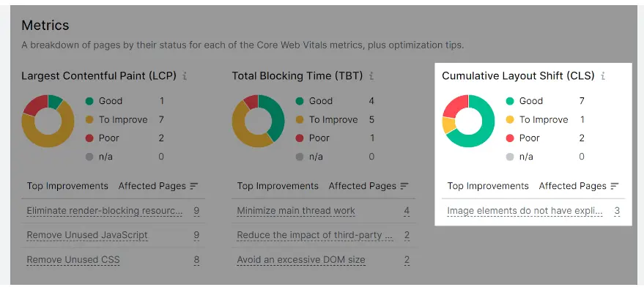
Task: Click the TBT donut chart
Action: [259, 121]
